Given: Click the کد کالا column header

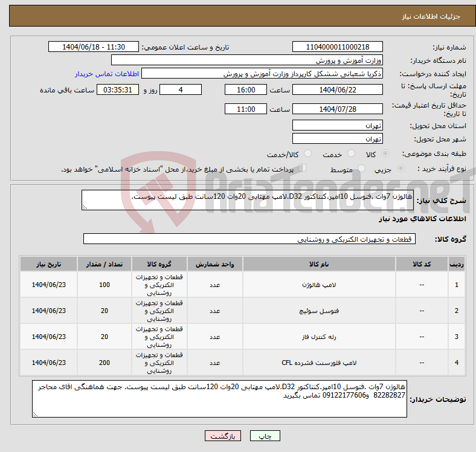Looking at the screenshot, I should (422, 264).
